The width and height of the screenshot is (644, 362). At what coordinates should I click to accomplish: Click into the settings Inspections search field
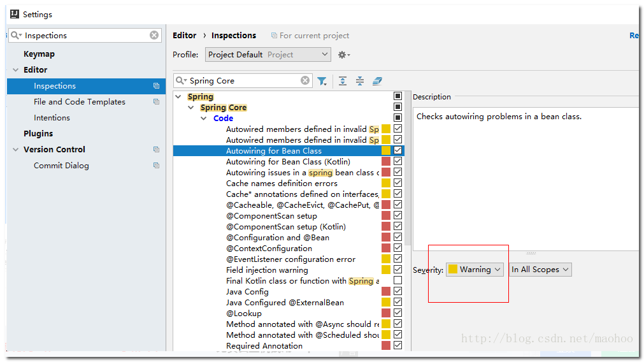click(x=86, y=35)
